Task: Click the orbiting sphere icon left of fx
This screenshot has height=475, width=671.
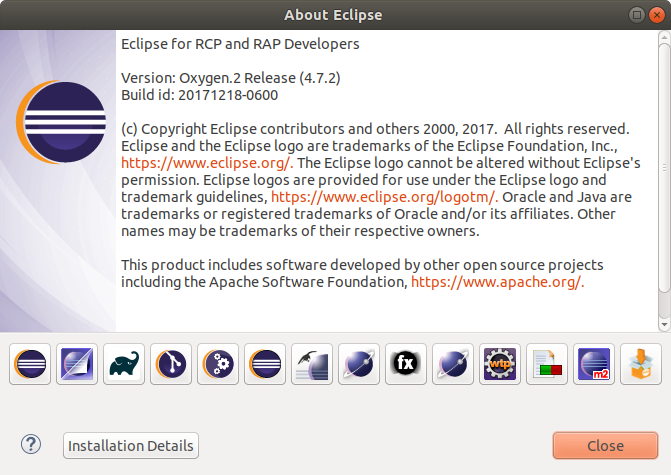Action: click(x=359, y=364)
